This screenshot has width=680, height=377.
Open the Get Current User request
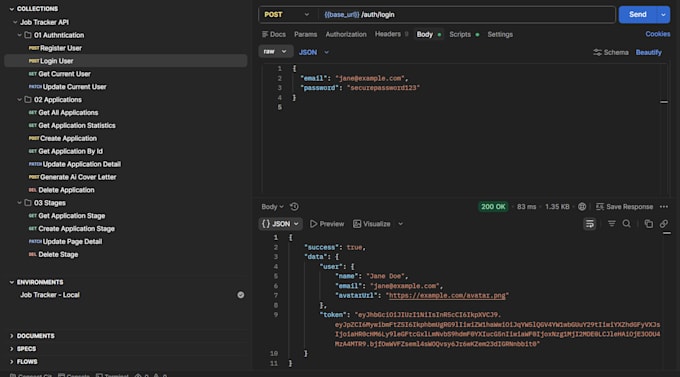click(126, 74)
